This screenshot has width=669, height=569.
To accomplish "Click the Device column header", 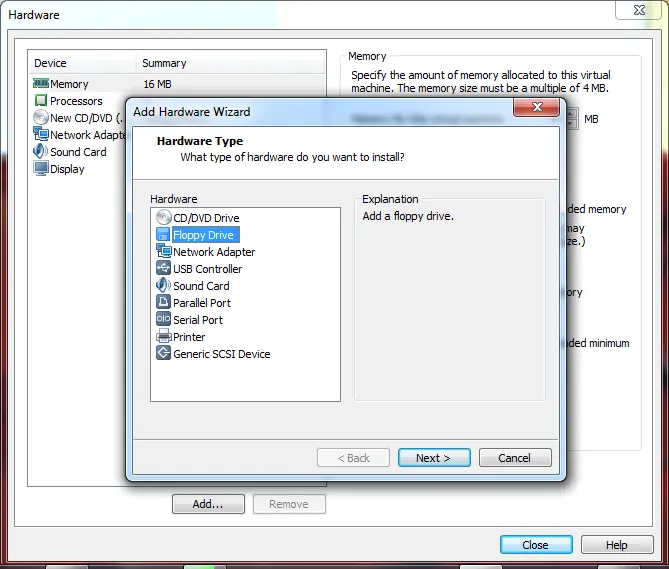I will [x=83, y=63].
